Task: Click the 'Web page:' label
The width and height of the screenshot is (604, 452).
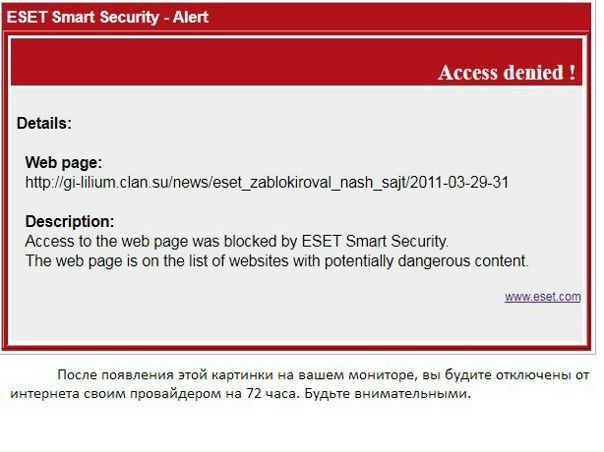Action: pos(63,162)
